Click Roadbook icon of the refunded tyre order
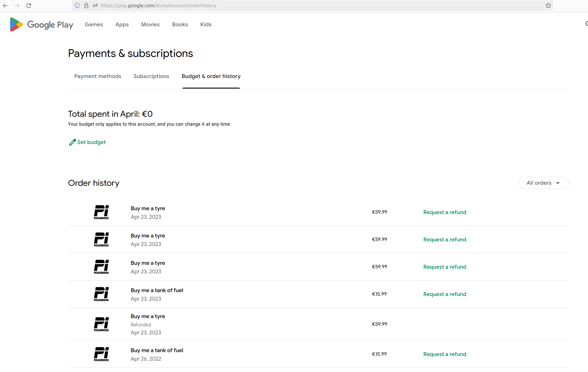 101,324
